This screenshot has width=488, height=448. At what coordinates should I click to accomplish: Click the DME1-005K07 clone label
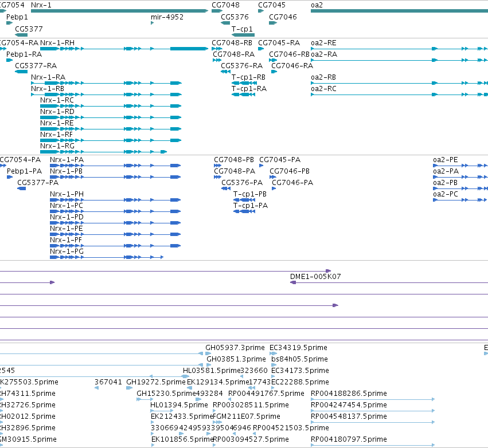[x=315, y=277]
